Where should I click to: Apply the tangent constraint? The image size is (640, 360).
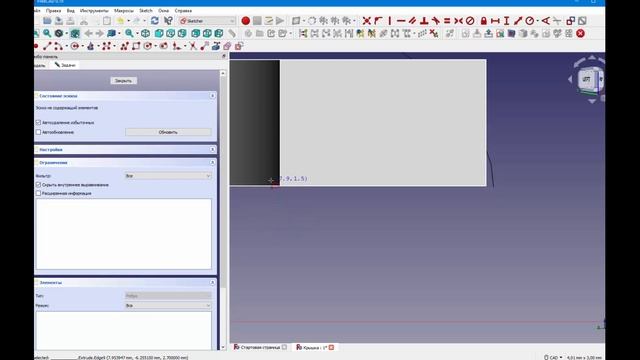pyautogui.click(x=436, y=20)
